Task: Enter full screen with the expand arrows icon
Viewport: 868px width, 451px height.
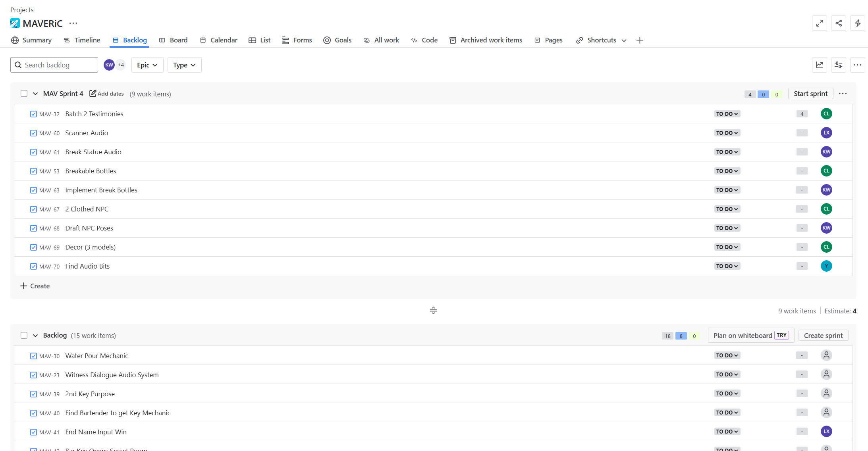Action: 819,23
